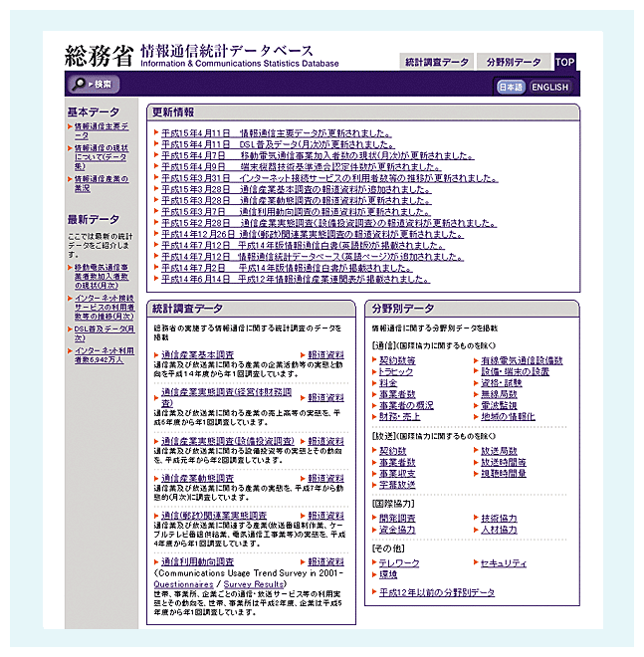Select トラヒック under 通信 category
The image size is (644, 657).
point(396,371)
